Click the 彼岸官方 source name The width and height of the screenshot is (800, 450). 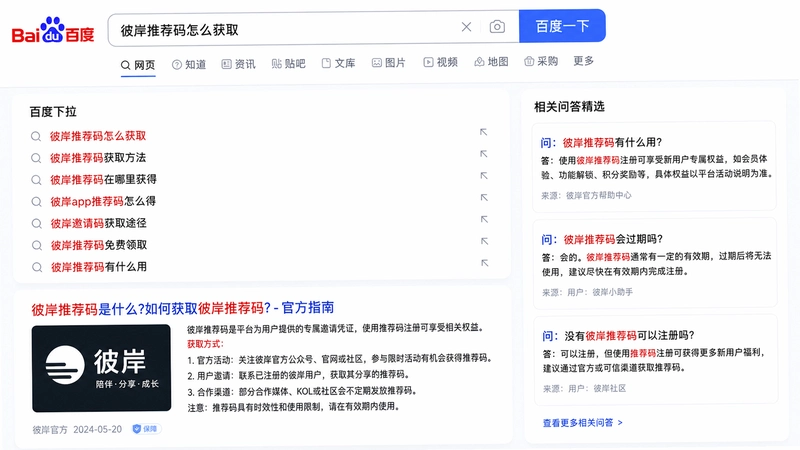click(x=50, y=430)
